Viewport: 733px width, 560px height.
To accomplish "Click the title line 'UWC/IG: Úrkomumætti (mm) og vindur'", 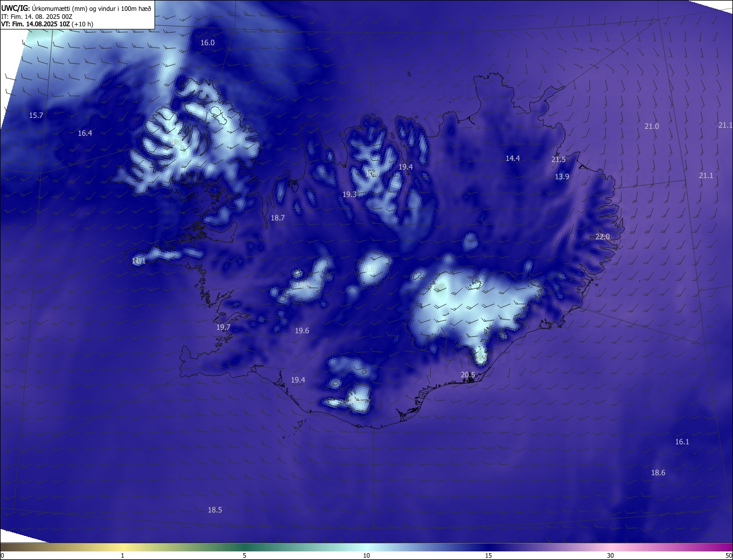I will point(76,8).
